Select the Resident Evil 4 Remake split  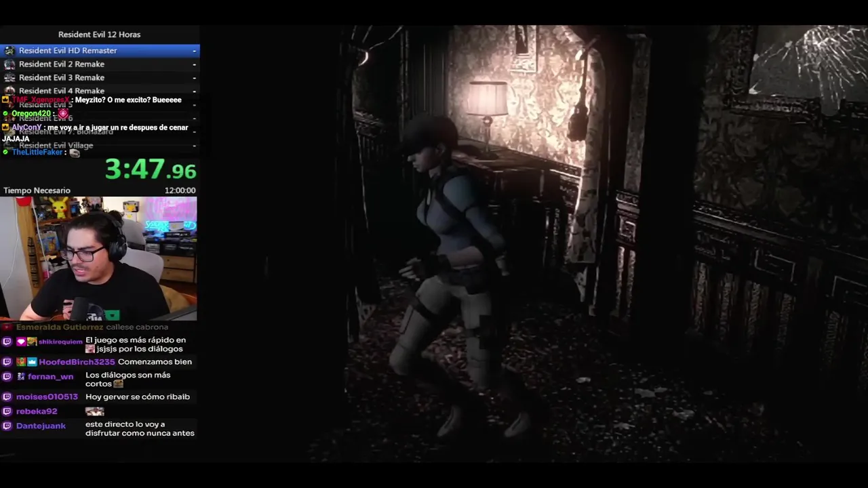[100, 91]
